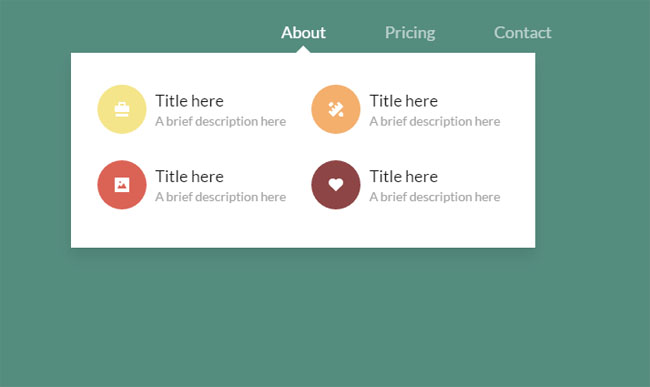The image size is (650, 387).
Task: Click the red picture icon
Action: tap(122, 185)
